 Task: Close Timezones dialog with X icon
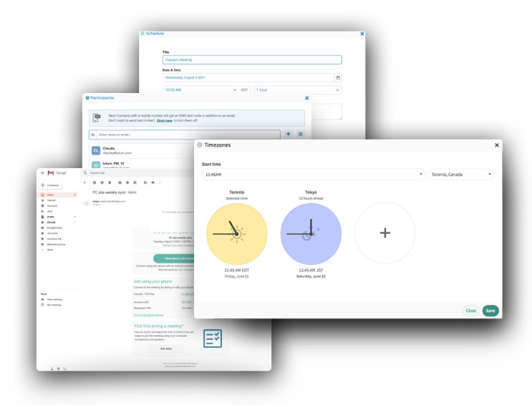(x=497, y=145)
